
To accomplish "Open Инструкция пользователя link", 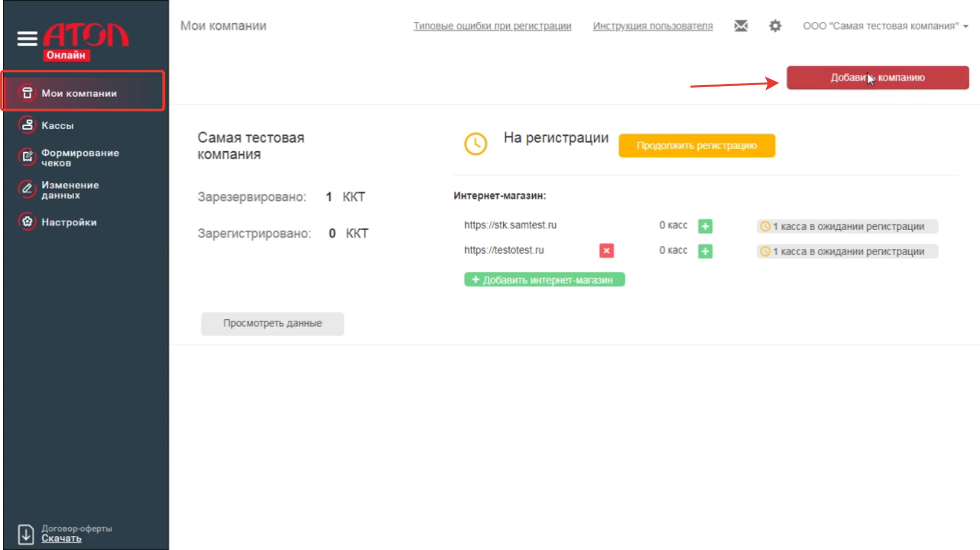I will point(652,26).
